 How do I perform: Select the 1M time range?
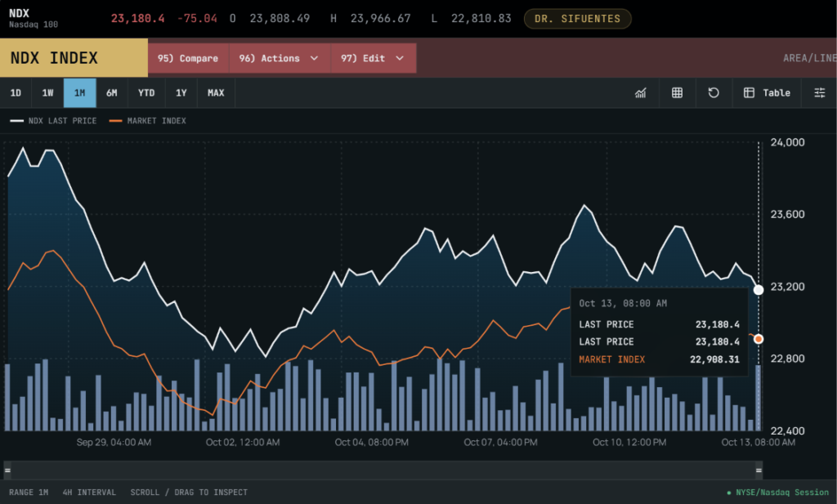(79, 93)
